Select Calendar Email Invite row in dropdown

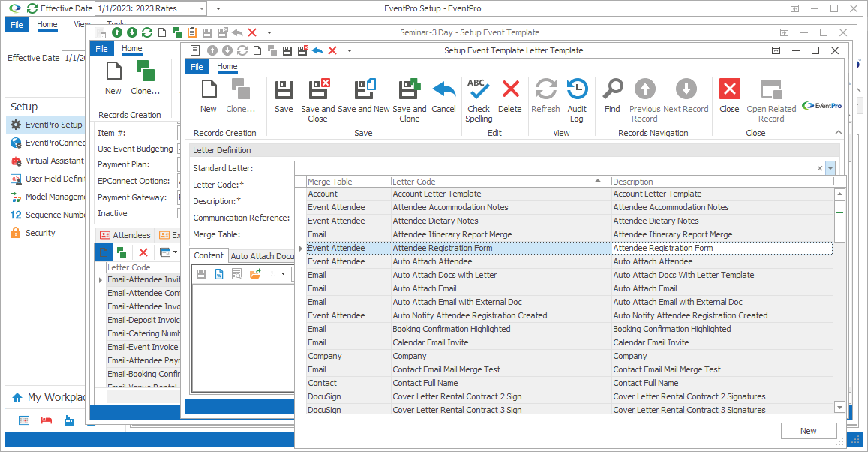569,342
